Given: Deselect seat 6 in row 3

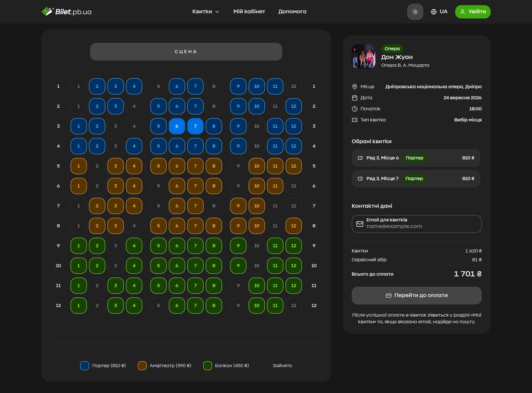Looking at the screenshot, I should [177, 126].
